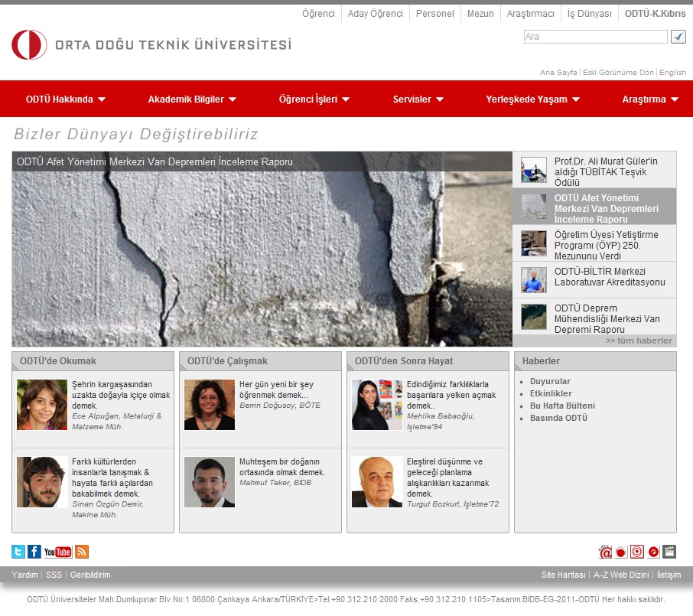Open the İletişim footer link
The image size is (693, 616).
tap(669, 575)
